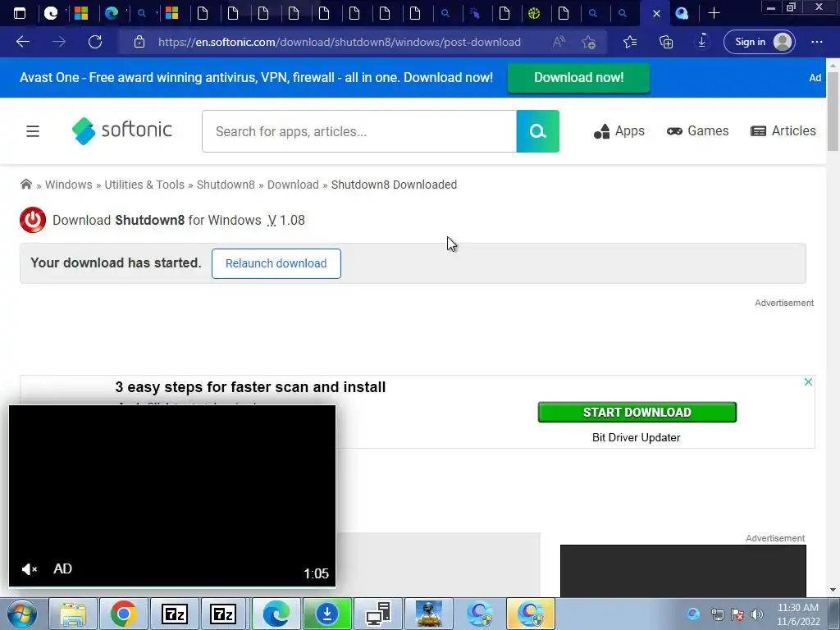Unmute the floating video ad
The image size is (840, 630).
pyautogui.click(x=30, y=569)
